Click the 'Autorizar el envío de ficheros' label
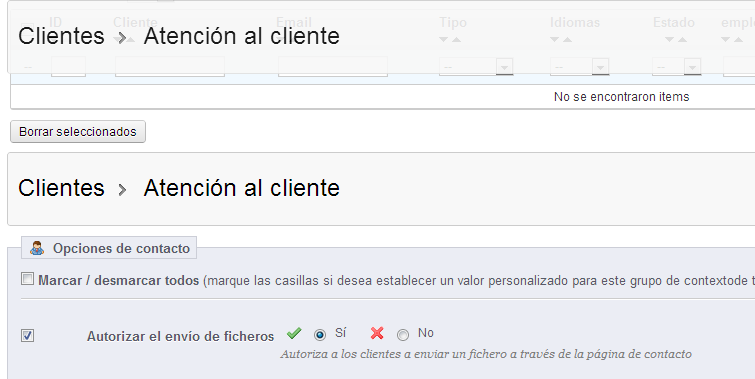Image resolution: width=755 pixels, height=379 pixels. click(181, 336)
